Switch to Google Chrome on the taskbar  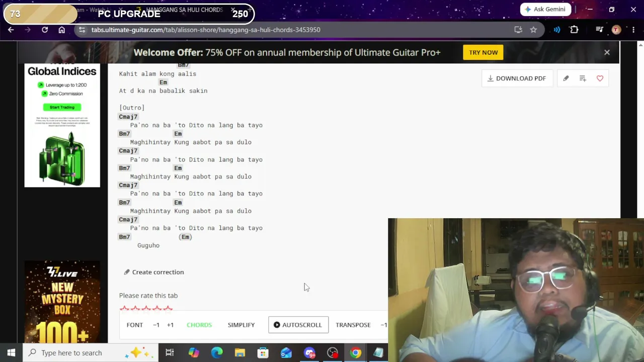point(356,353)
